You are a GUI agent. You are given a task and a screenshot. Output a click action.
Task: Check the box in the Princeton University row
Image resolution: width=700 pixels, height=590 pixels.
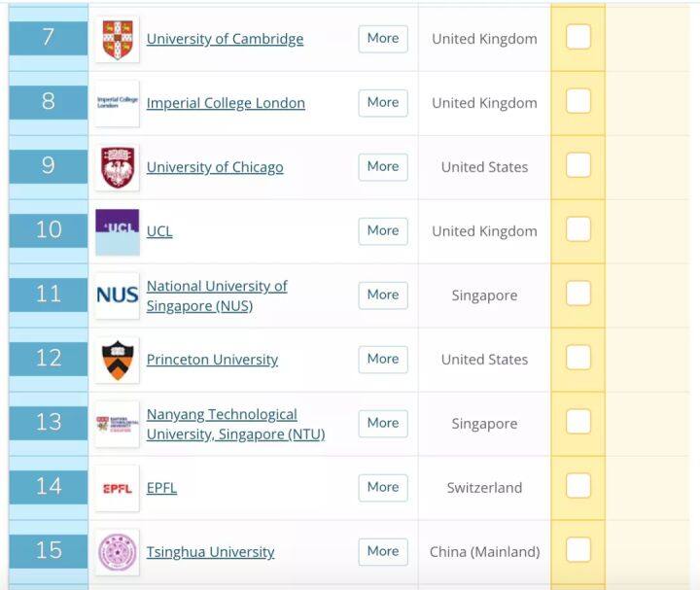tap(578, 357)
